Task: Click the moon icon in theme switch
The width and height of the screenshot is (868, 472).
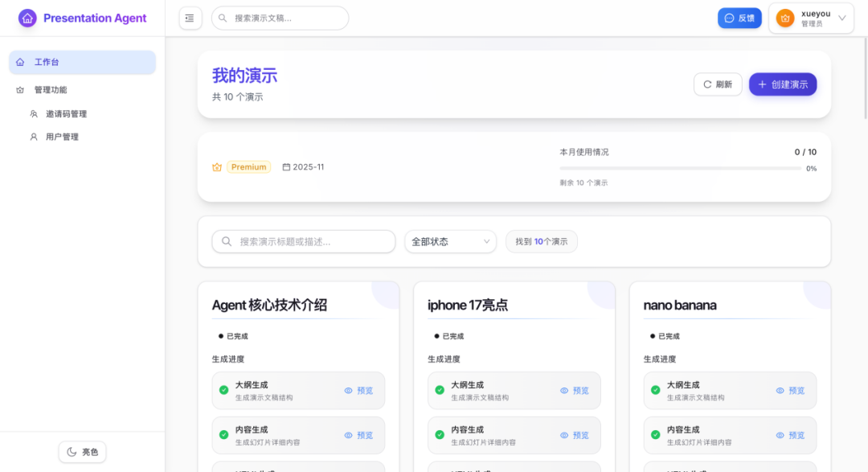Action: tap(72, 452)
